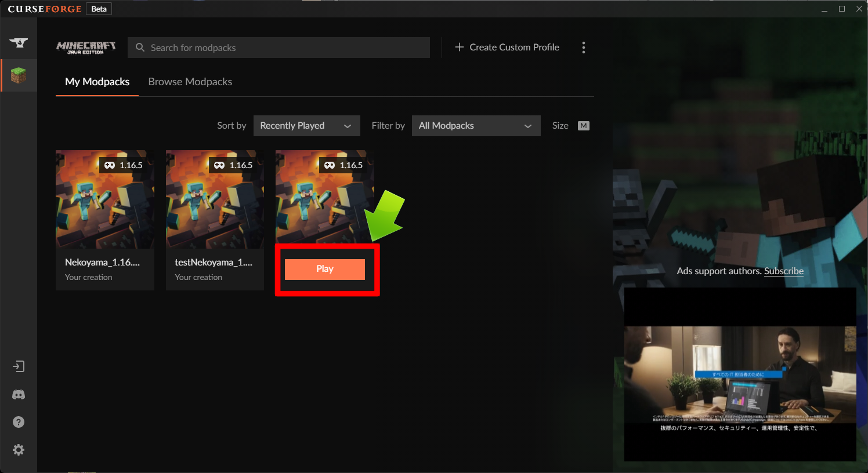Click the 1.16.5 badge on testNekoyama card
868x473 pixels.
(x=233, y=165)
